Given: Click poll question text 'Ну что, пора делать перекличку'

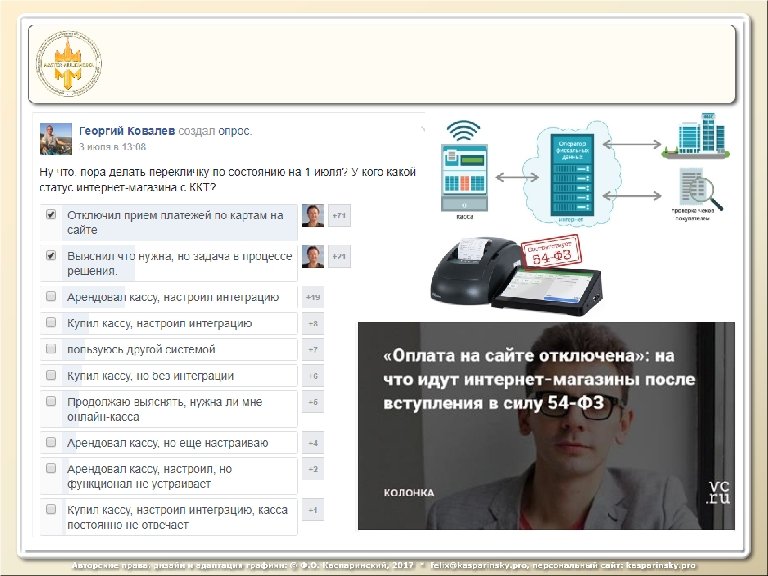Looking at the screenshot, I should point(227,179).
